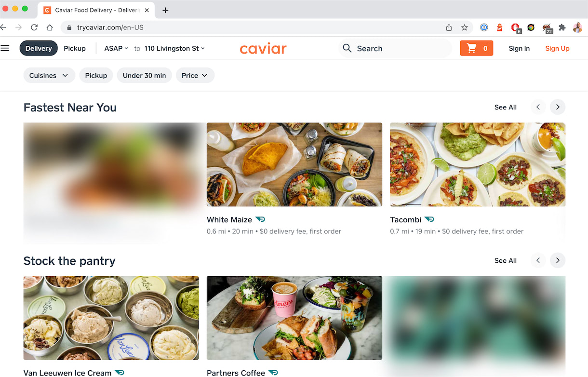
Task: Open the shopping cart with 0 items
Action: pos(476,48)
